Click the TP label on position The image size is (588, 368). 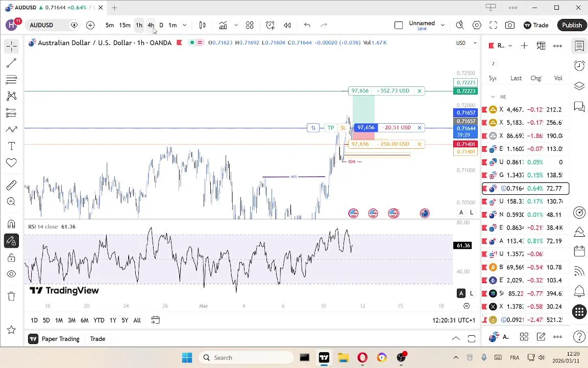point(330,128)
